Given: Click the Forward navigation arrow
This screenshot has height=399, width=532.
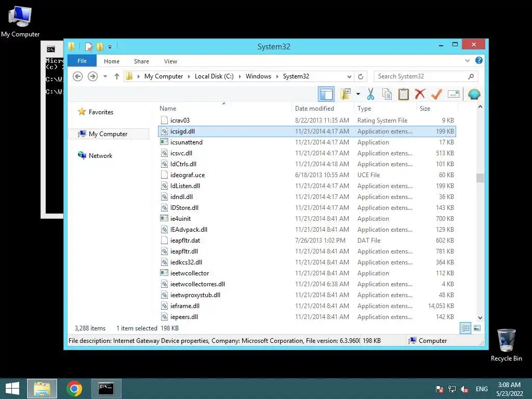Looking at the screenshot, I should point(92,76).
